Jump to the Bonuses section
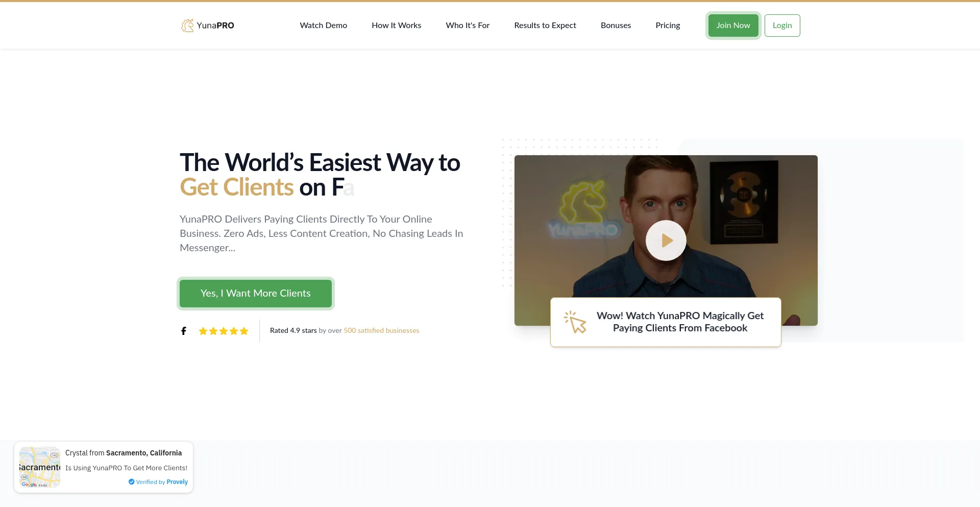The height and width of the screenshot is (507, 980). coord(616,26)
